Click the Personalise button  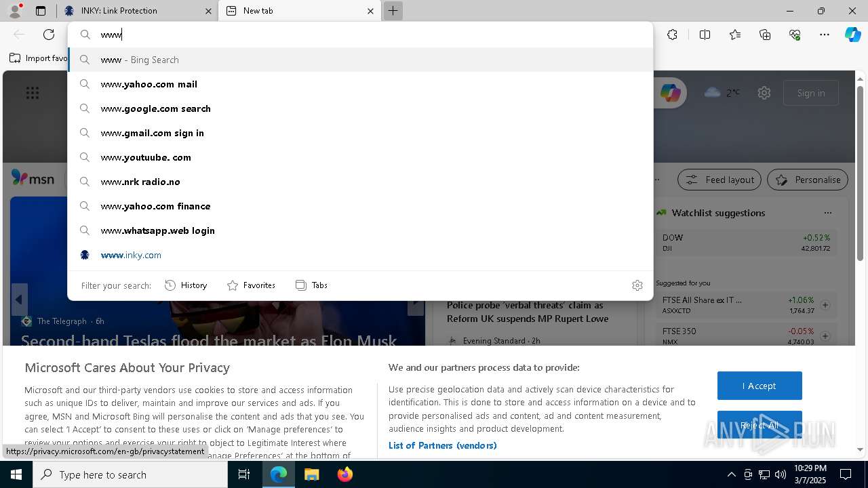808,180
